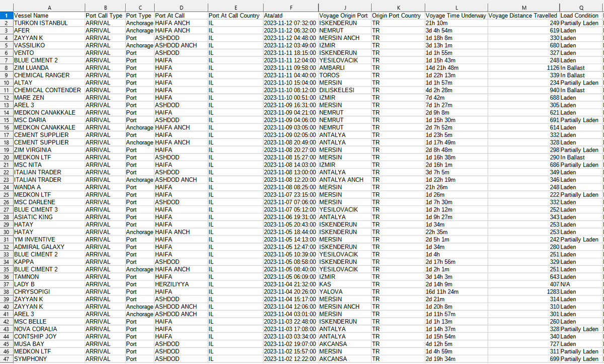Select the ASIATIC KING vessel cell
The image size is (604, 364).
(x=49, y=217)
